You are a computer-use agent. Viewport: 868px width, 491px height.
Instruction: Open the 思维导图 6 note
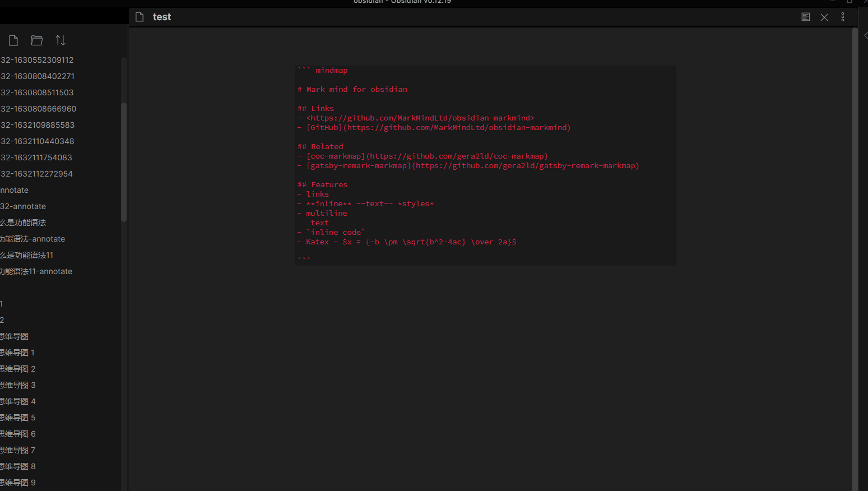pyautogui.click(x=17, y=434)
